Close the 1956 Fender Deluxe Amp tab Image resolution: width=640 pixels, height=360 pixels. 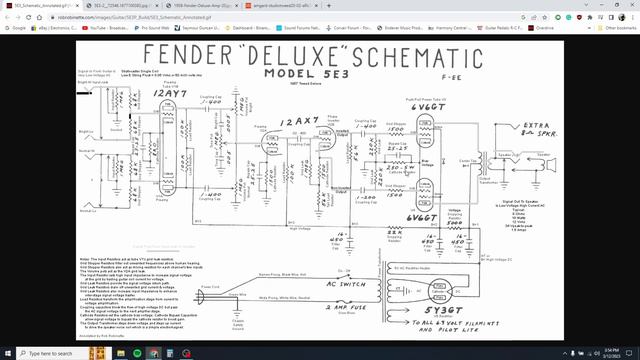tap(236, 6)
